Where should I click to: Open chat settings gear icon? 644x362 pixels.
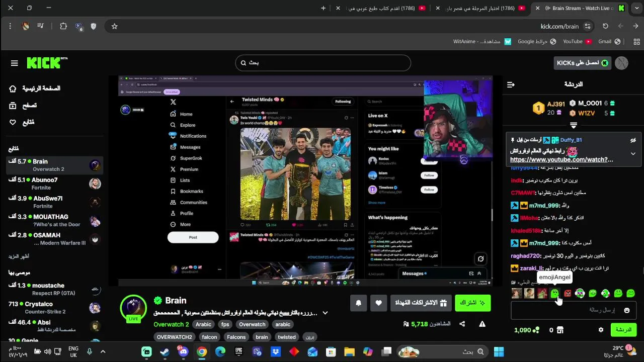pyautogui.click(x=601, y=330)
